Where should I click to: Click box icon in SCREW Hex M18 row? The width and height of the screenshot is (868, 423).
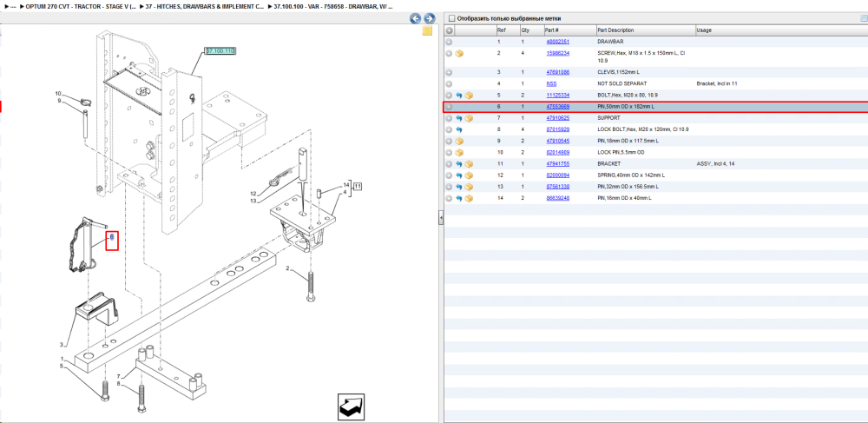[x=459, y=54]
